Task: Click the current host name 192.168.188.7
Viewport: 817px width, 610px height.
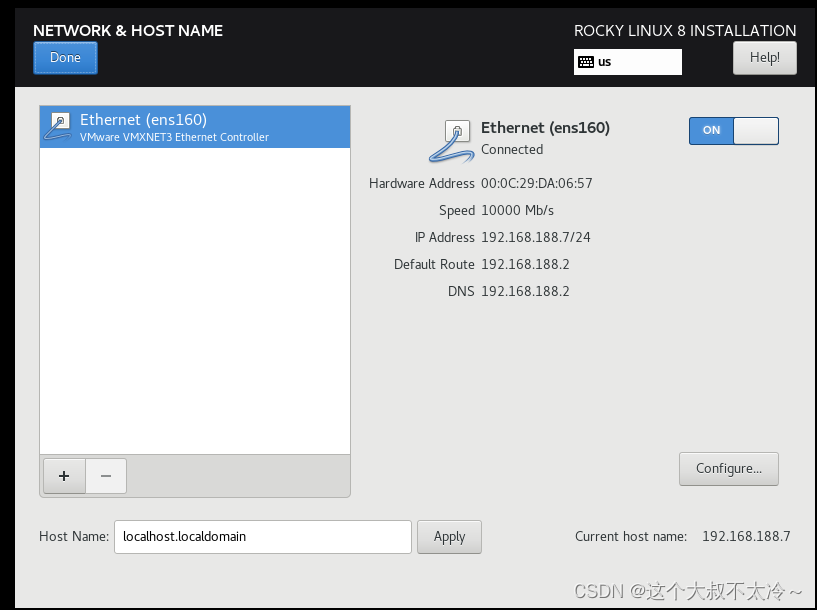Action: 746,537
